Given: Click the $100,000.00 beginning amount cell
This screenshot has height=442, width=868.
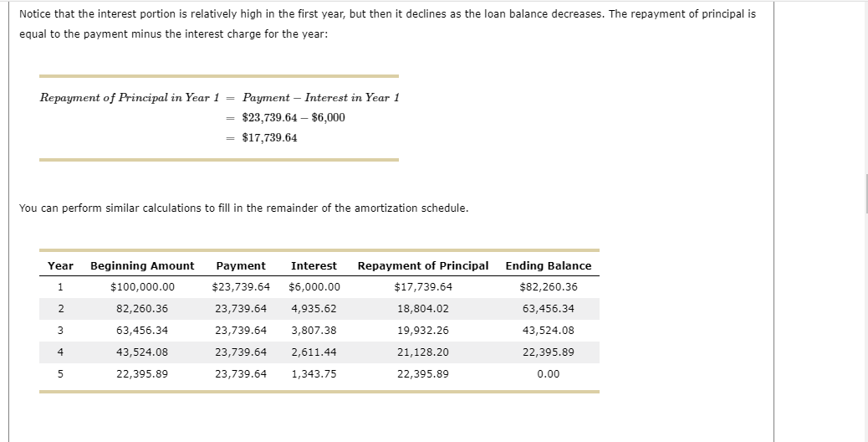Looking at the screenshot, I should click(x=142, y=287).
